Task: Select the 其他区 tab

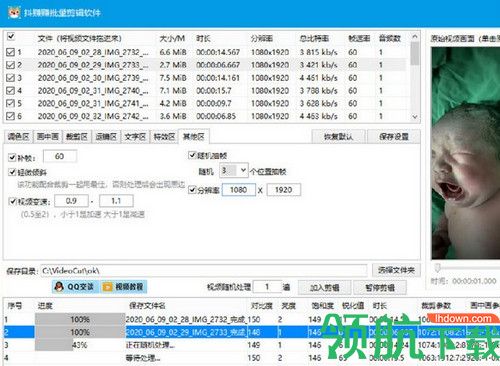Action: coord(194,136)
